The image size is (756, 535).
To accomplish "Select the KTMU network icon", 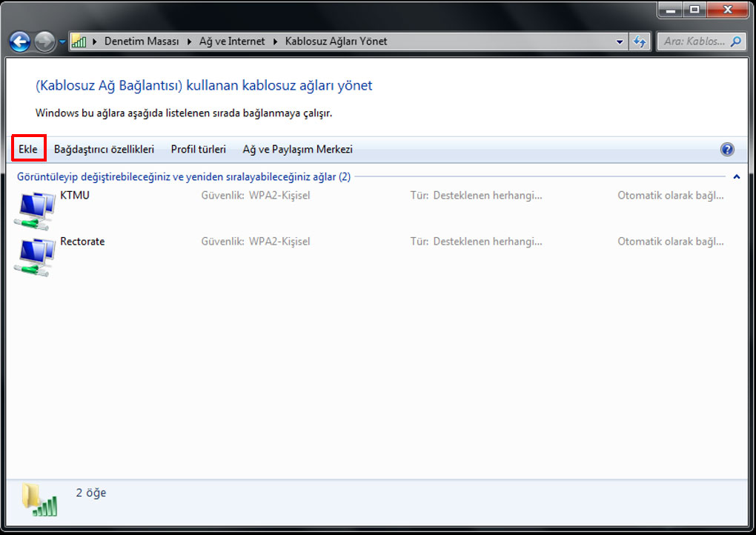I will 35,210.
